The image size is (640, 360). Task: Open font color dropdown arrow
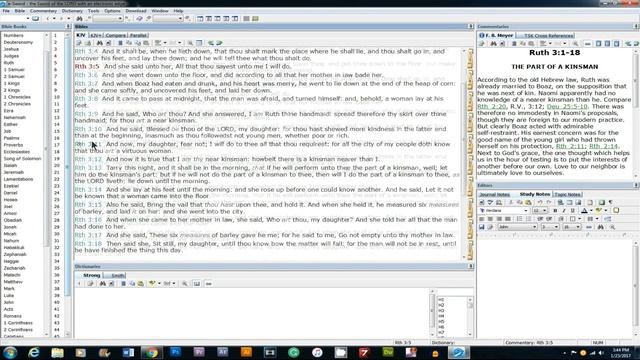[x=591, y=211]
